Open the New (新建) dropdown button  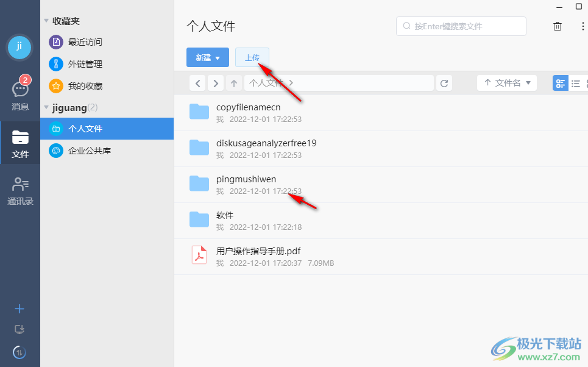pyautogui.click(x=208, y=57)
